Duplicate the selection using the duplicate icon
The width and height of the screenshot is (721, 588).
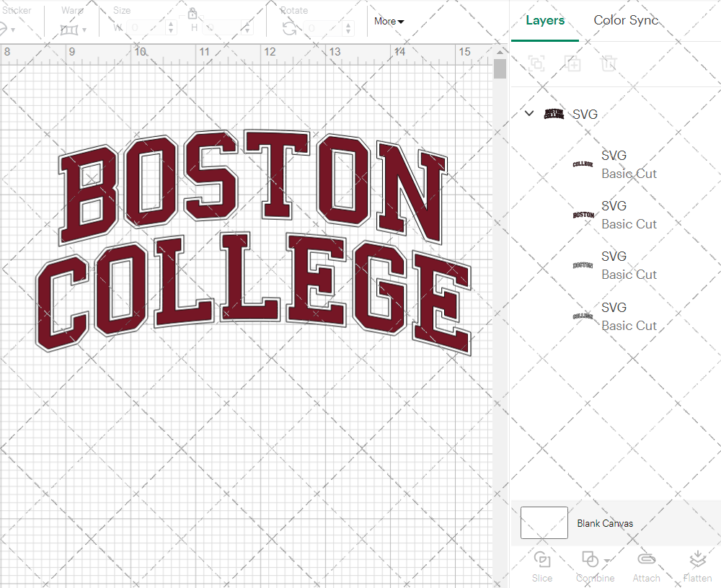click(x=572, y=63)
